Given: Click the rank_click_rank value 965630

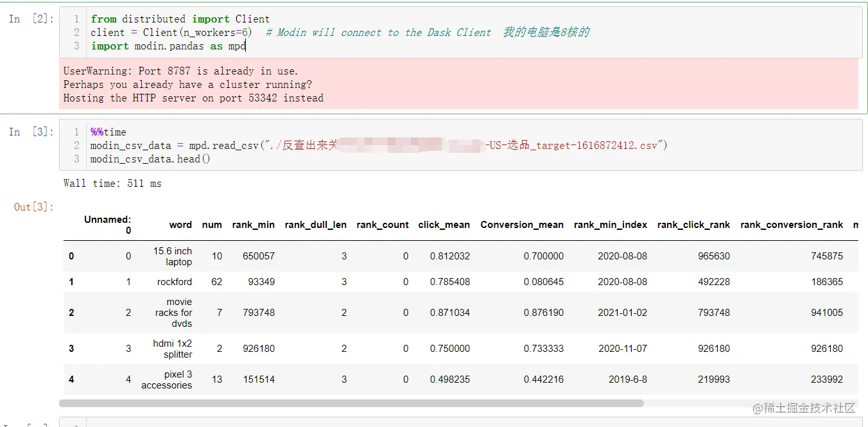Looking at the screenshot, I should coord(714,256).
